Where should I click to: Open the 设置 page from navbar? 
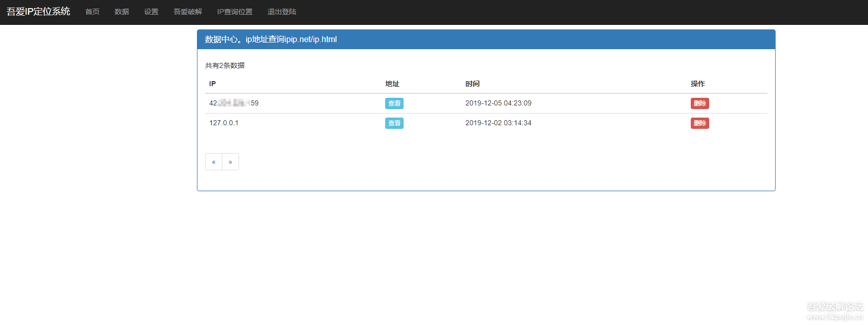[151, 12]
